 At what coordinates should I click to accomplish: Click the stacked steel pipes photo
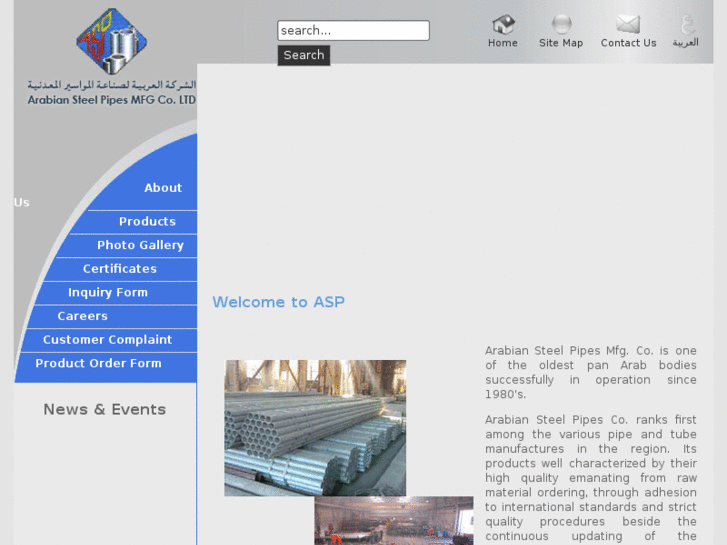pos(315,428)
